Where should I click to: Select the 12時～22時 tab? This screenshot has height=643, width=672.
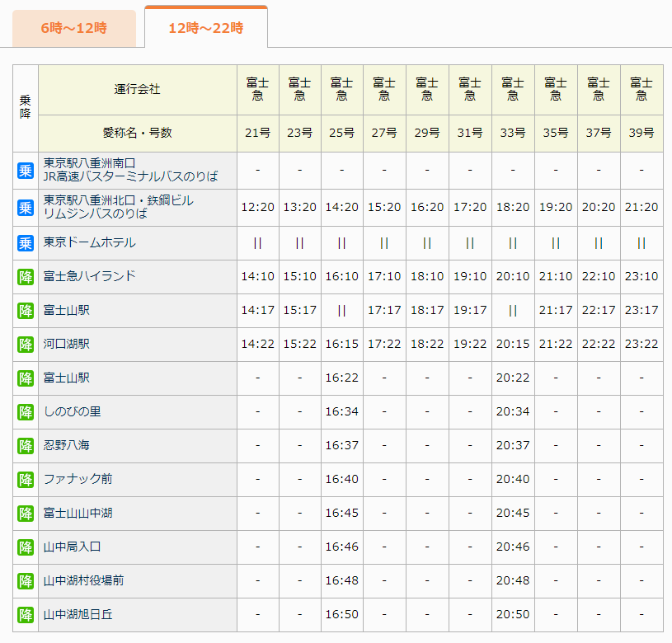205,27
